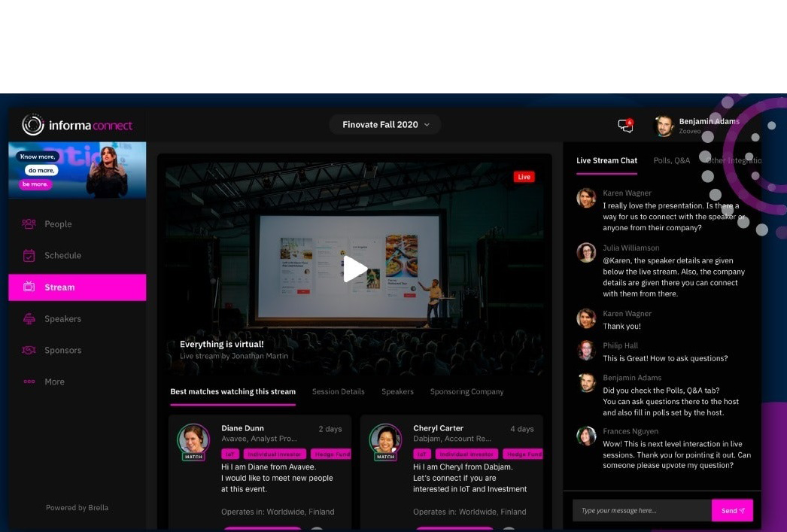Click the Julia Williamson name in chat

[631, 248]
